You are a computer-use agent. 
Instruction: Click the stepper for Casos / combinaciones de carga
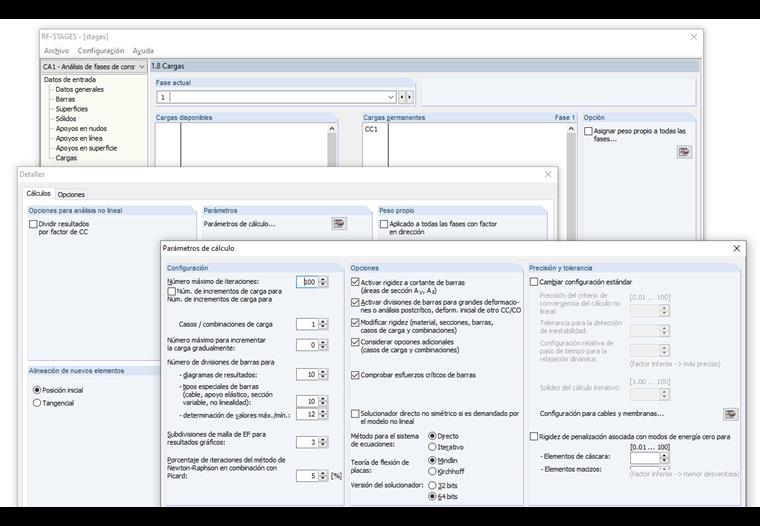click(x=323, y=324)
